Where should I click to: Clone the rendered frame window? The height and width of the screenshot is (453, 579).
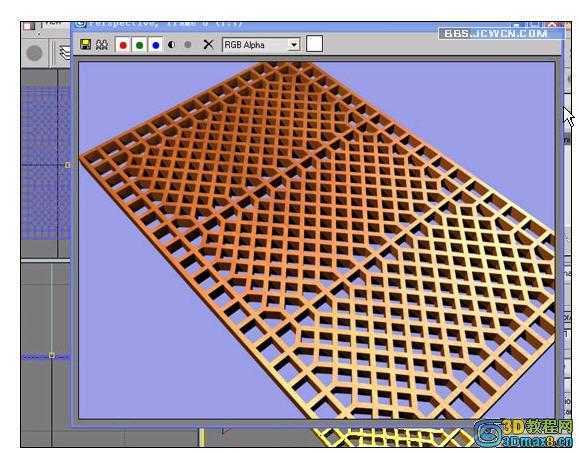102,45
